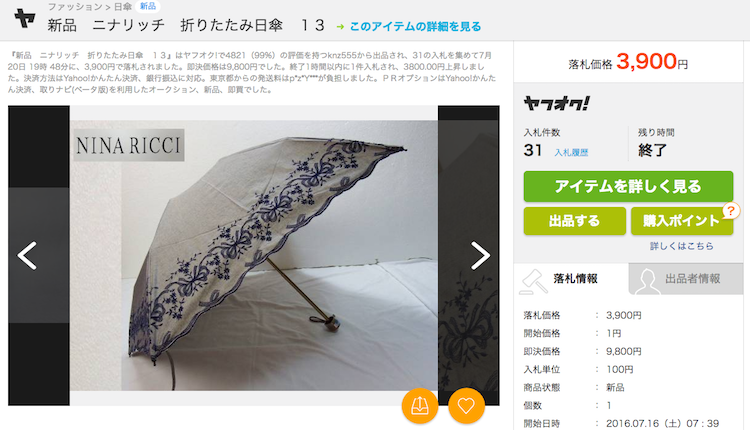
Task: Add item to favorites with heart icon
Action: (x=466, y=406)
